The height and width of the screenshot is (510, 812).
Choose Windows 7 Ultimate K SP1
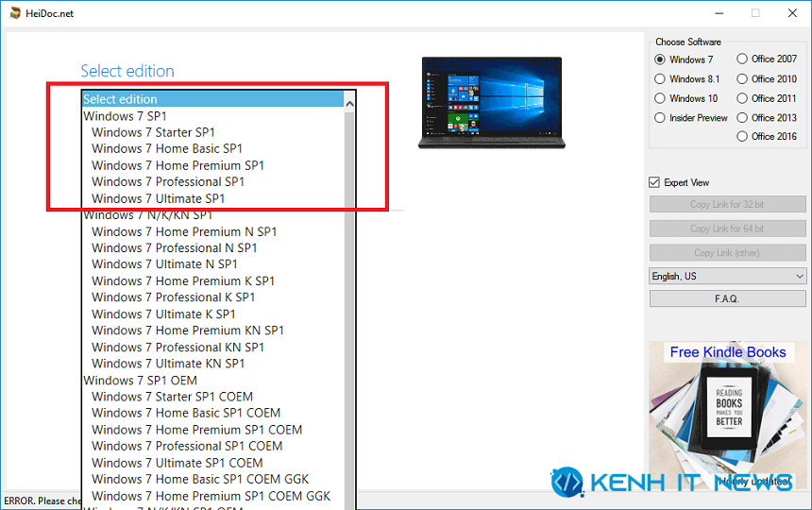click(x=163, y=314)
